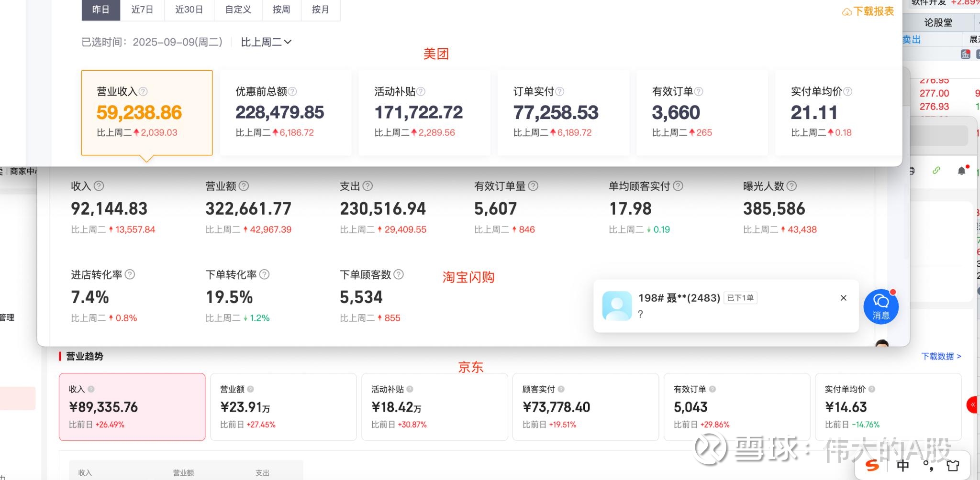
Task: Open the 比上周二 comparison dropdown
Action: coord(266,42)
